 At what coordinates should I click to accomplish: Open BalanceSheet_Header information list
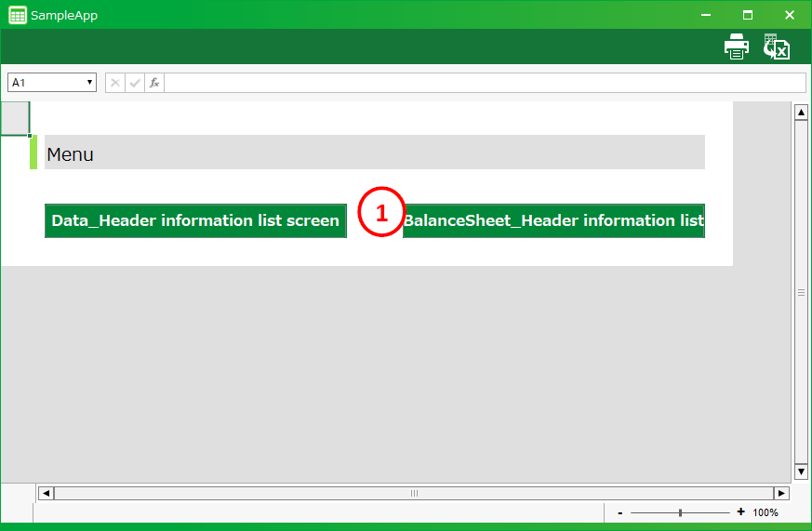553,221
